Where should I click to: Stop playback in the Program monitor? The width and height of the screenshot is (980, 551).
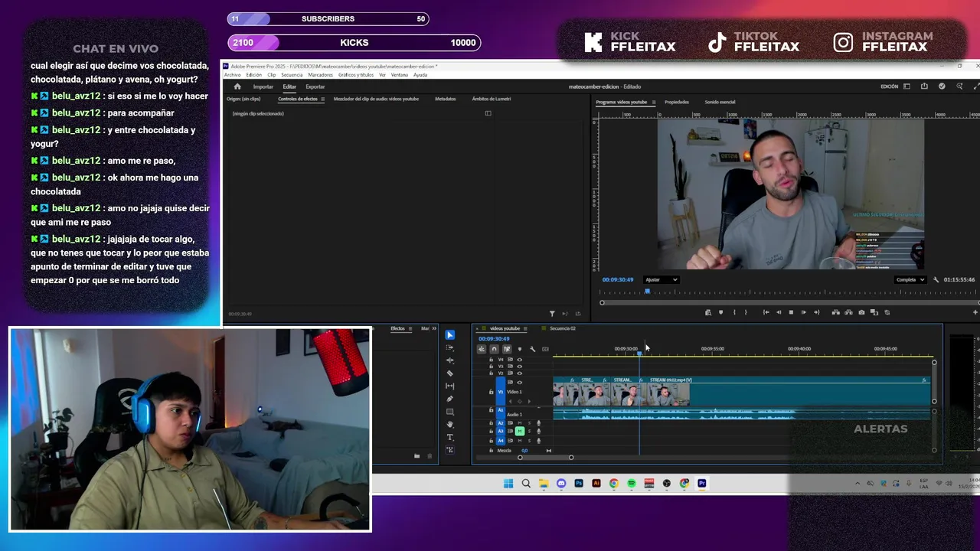tap(791, 312)
